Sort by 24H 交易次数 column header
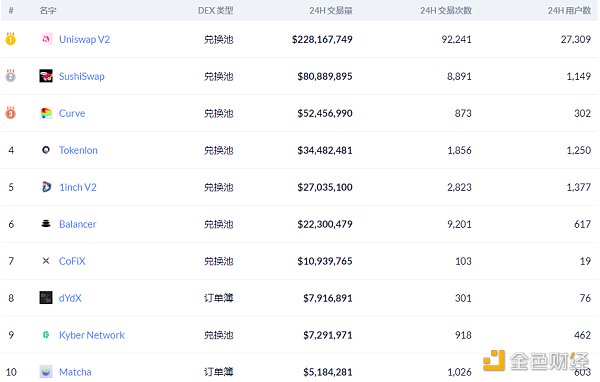The width and height of the screenshot is (600, 382). 446,11
